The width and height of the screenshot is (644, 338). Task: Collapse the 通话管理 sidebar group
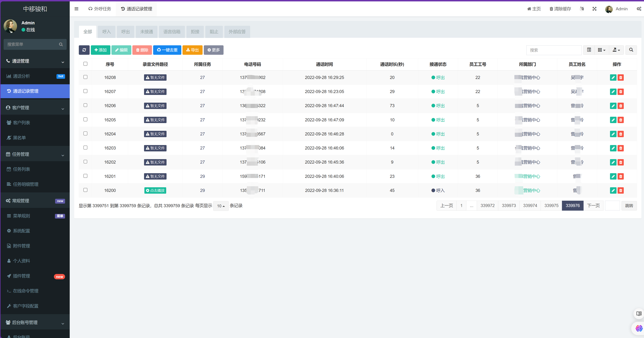point(35,61)
